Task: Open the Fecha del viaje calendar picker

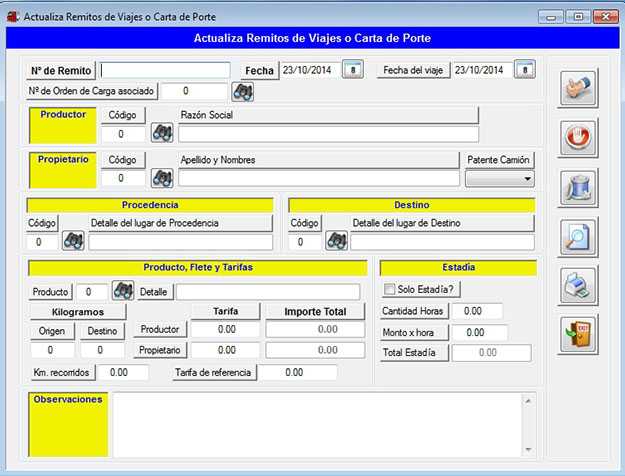Action: click(525, 70)
